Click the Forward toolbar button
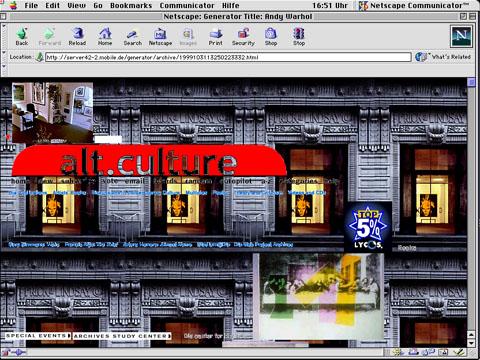 click(x=50, y=36)
